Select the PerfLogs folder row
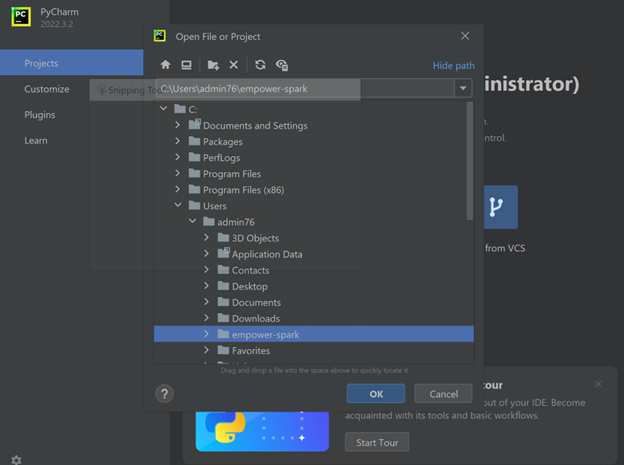This screenshot has height=465, width=624. click(314, 158)
